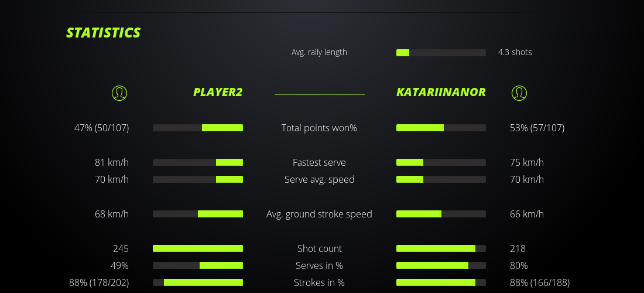This screenshot has width=644, height=293.
Task: Click the STATISTICS section heading
Action: 104,33
